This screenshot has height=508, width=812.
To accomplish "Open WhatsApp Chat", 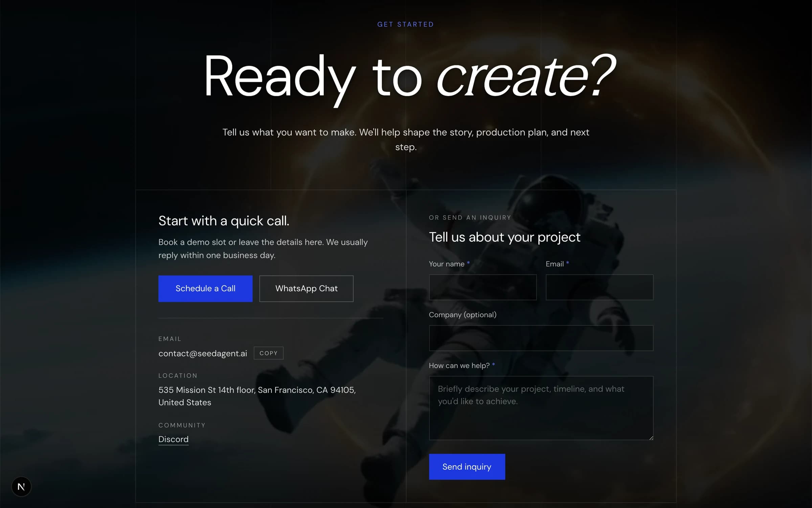I will click(x=306, y=289).
